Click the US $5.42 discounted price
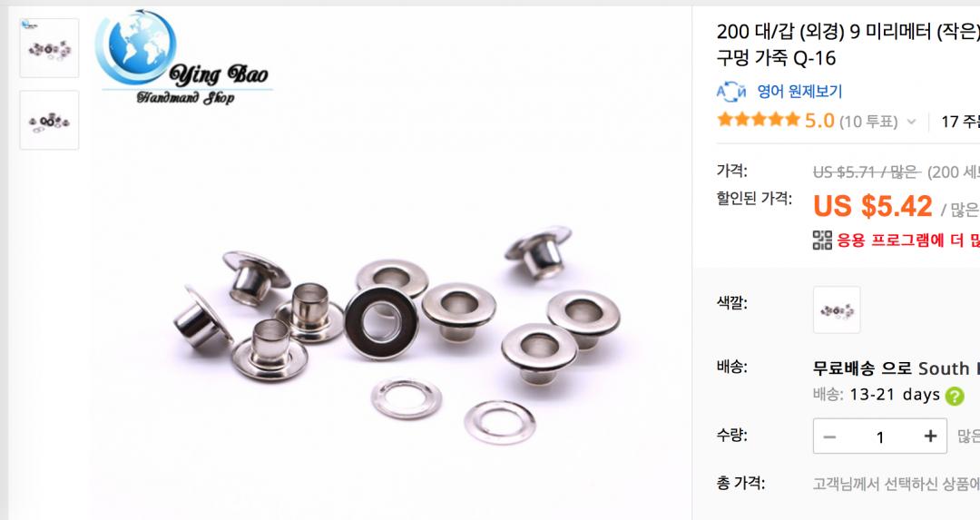This screenshot has width=980, height=520. pos(873,206)
